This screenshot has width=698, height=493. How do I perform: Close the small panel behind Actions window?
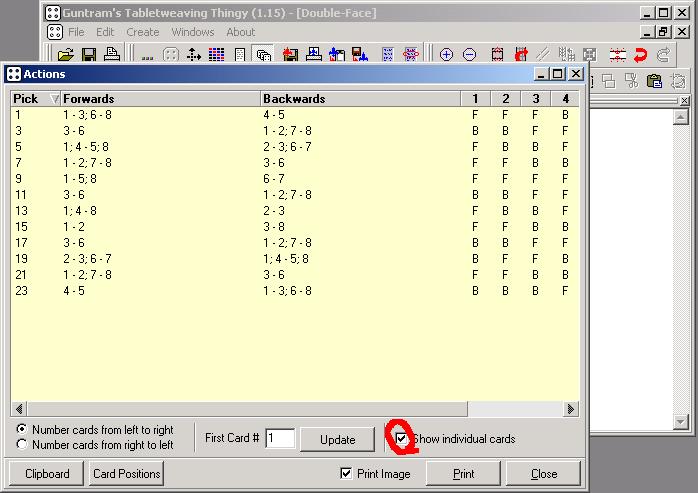click(685, 101)
